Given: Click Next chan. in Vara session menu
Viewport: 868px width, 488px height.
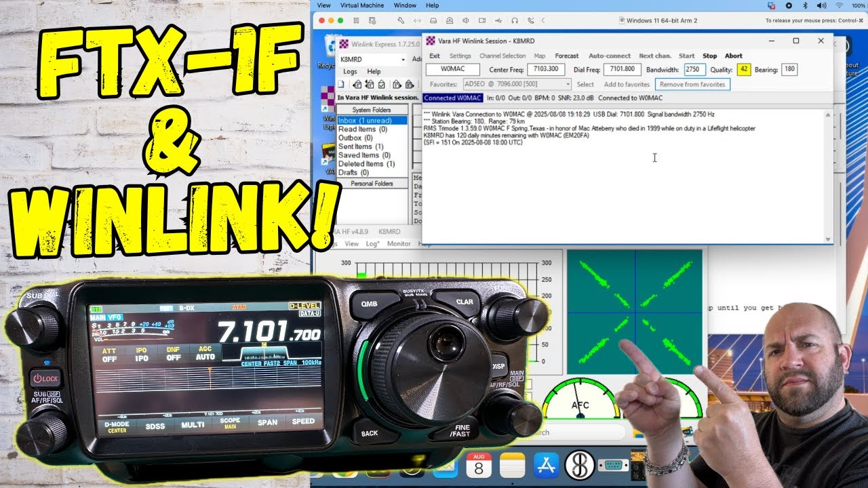Looking at the screenshot, I should [655, 56].
